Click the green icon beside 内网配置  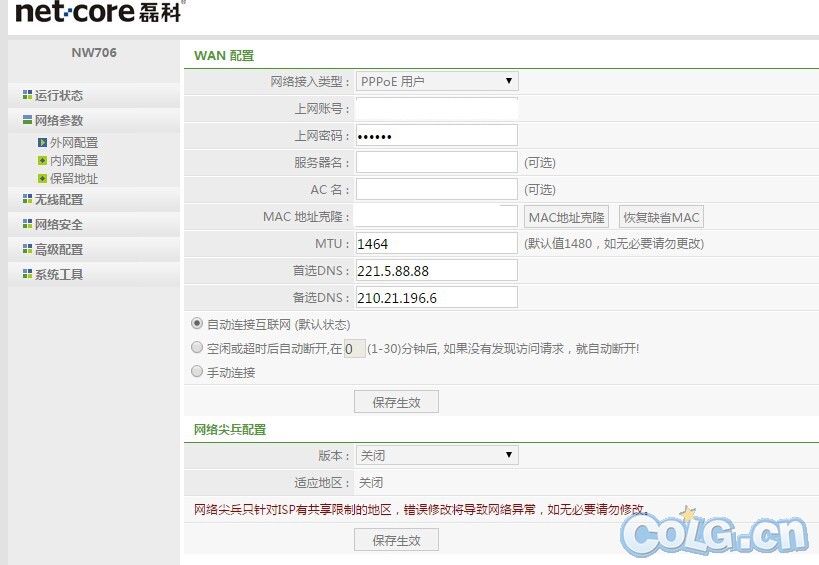click(x=42, y=160)
